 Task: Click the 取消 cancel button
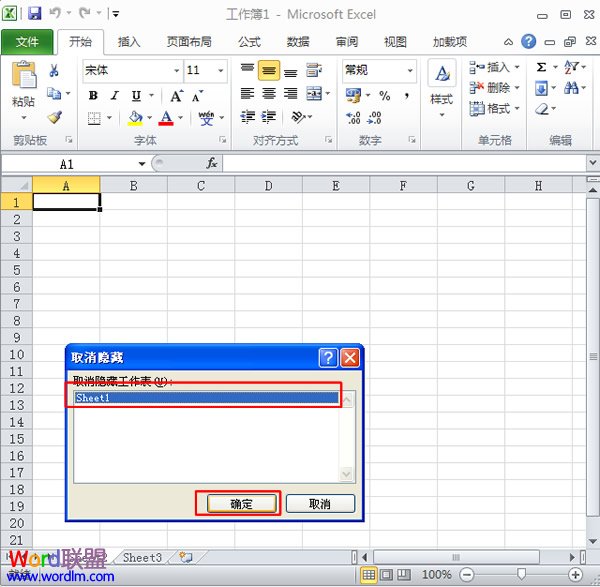click(x=320, y=504)
